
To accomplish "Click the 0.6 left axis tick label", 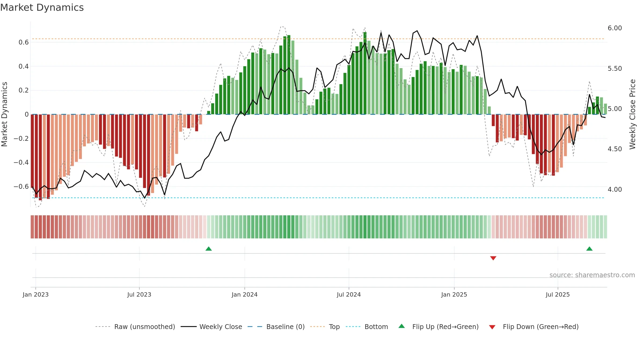I will (24, 42).
